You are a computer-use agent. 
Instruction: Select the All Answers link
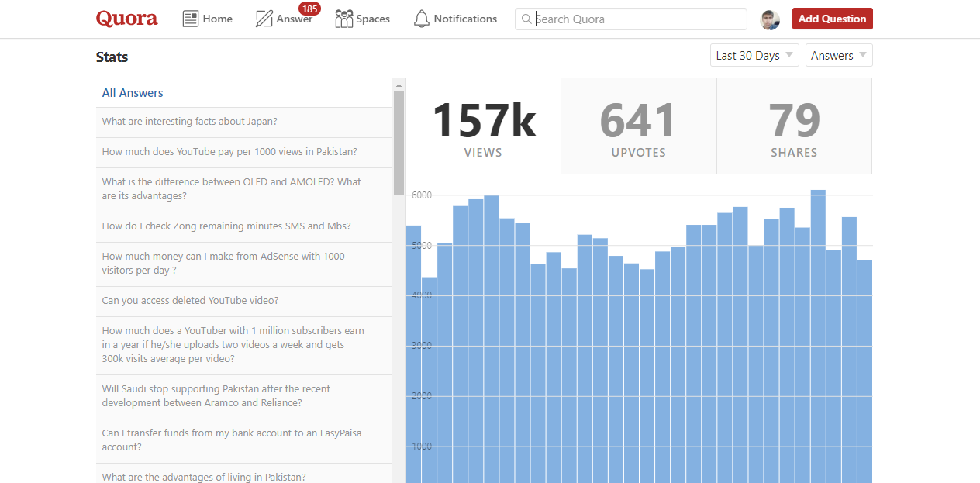tap(133, 93)
